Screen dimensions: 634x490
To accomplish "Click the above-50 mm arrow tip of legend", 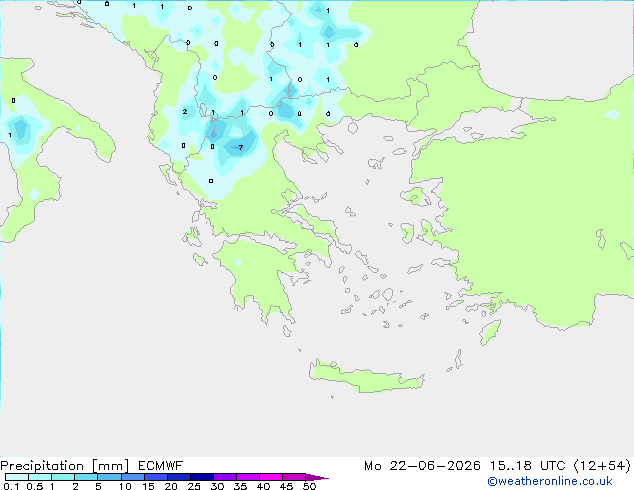I will (x=317, y=477).
